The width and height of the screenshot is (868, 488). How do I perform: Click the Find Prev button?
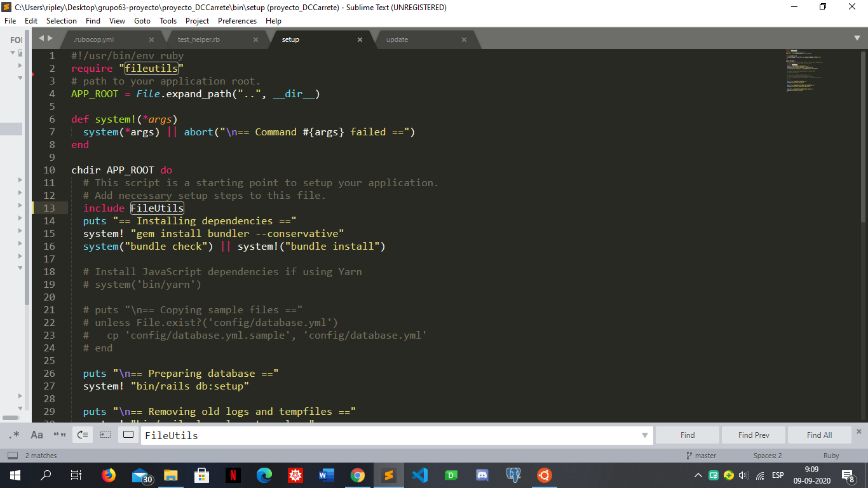click(x=753, y=435)
